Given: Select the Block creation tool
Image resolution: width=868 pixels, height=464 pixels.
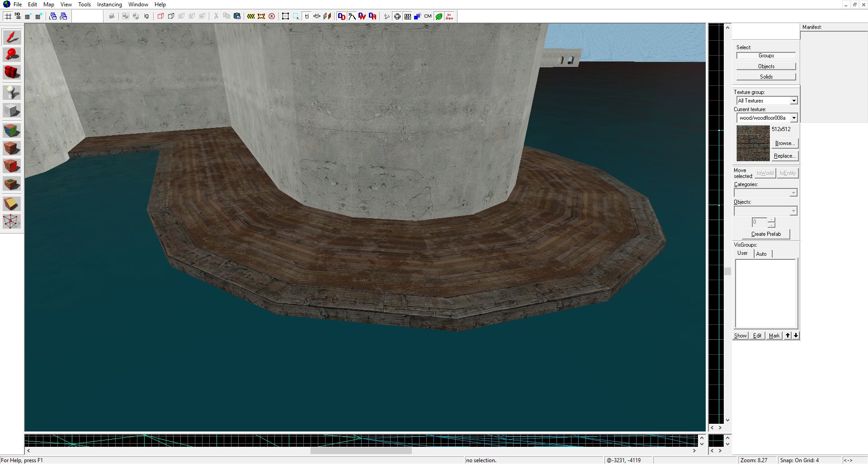Looking at the screenshot, I should [12, 111].
